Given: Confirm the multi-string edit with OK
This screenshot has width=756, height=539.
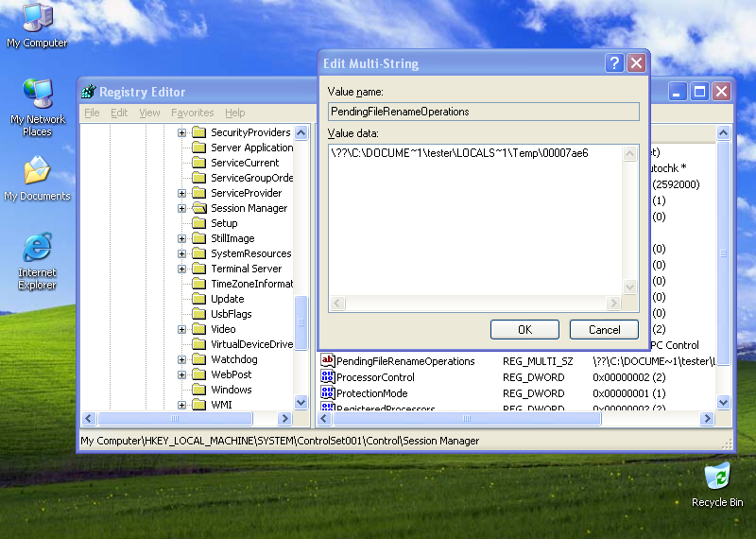Looking at the screenshot, I should [524, 330].
